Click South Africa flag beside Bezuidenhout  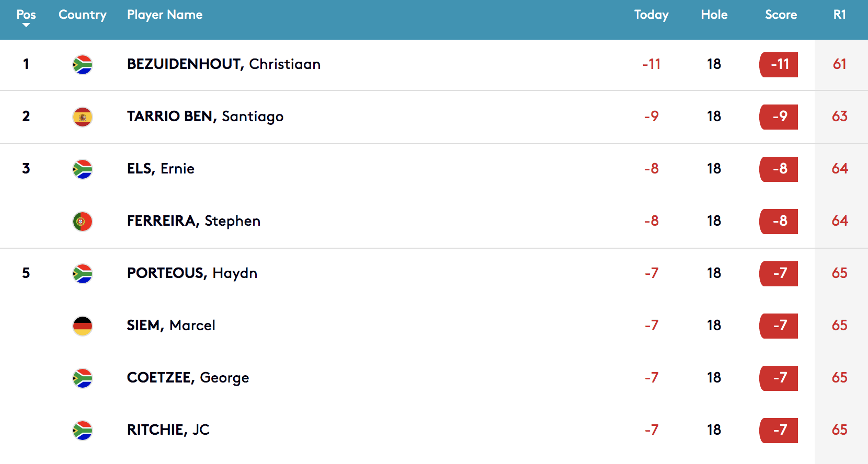click(83, 65)
